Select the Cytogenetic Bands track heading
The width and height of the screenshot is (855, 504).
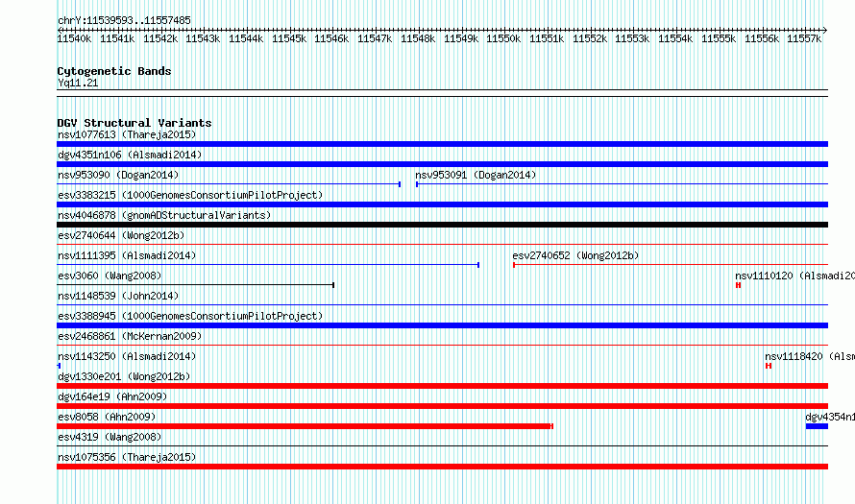point(114,71)
